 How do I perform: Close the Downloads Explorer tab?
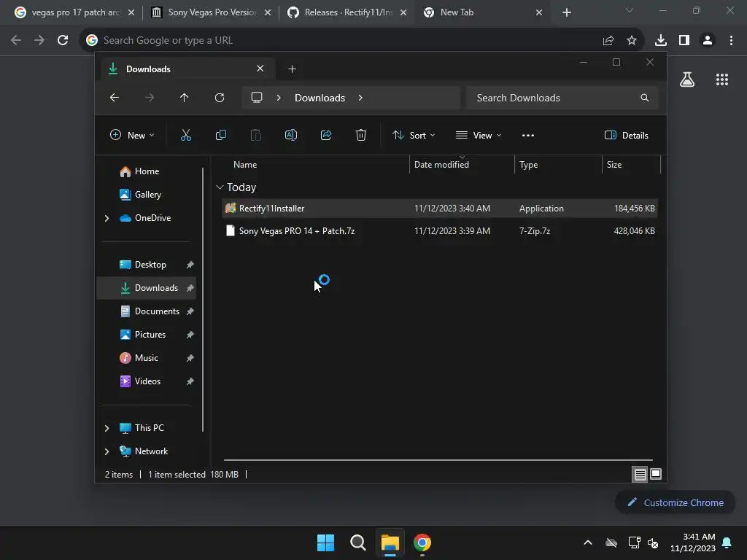tap(260, 69)
